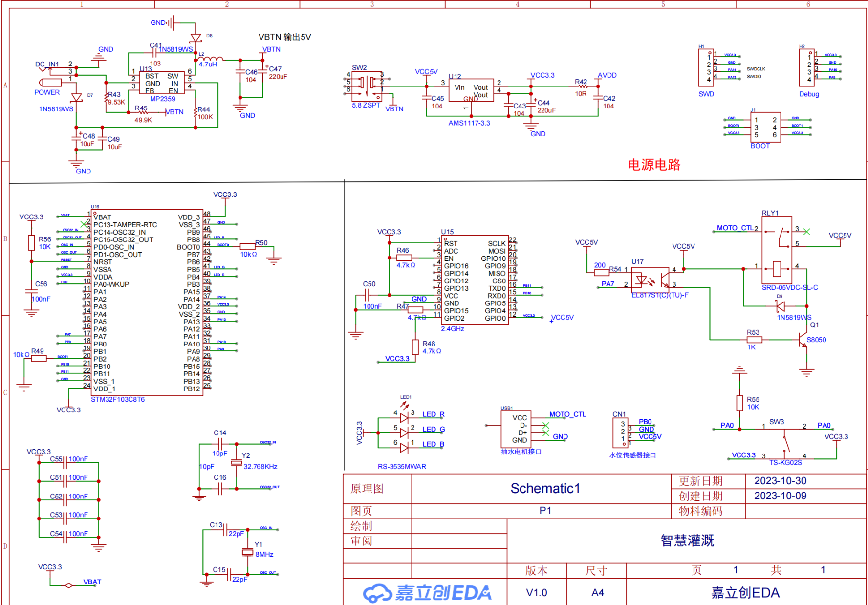
Task: Click the BOOT header label
Action: tap(760, 146)
